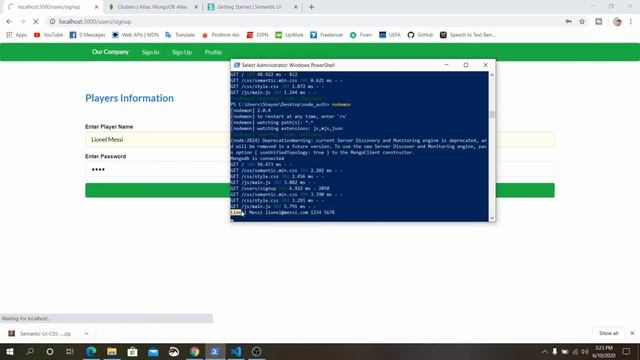Image resolution: width=640 pixels, height=360 pixels.
Task: Switch to PowerShell on the taskbar
Action: (215, 351)
